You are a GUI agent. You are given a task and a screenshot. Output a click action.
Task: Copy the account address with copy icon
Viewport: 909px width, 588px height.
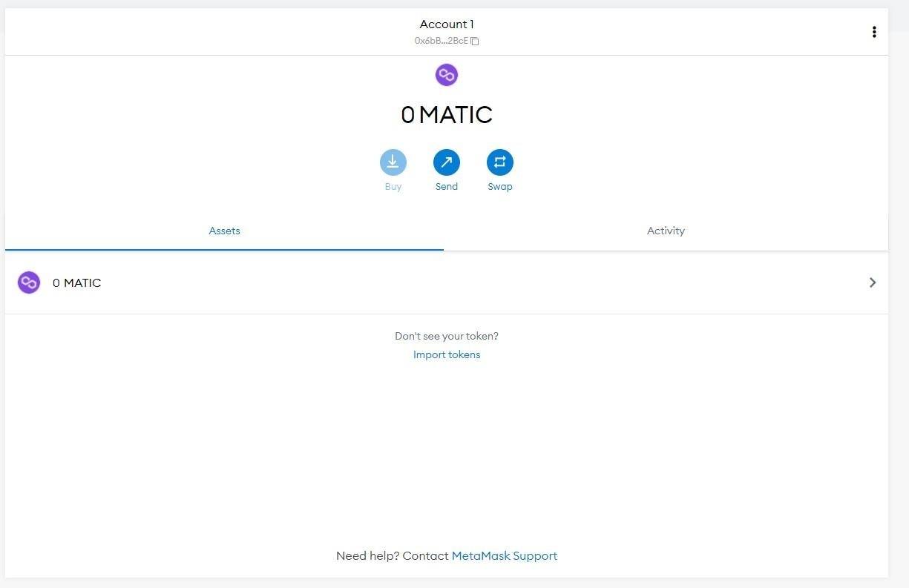tap(475, 42)
